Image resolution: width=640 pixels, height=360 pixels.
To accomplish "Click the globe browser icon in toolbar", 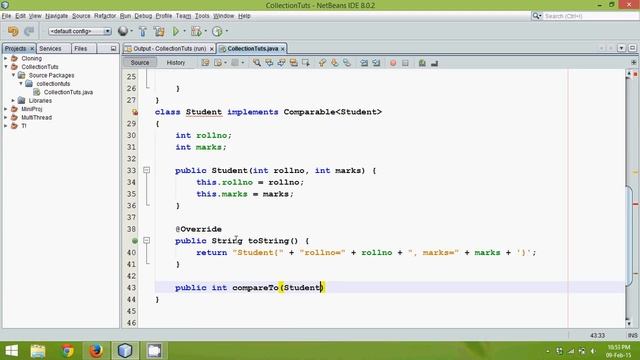I will pyautogui.click(x=122, y=31).
